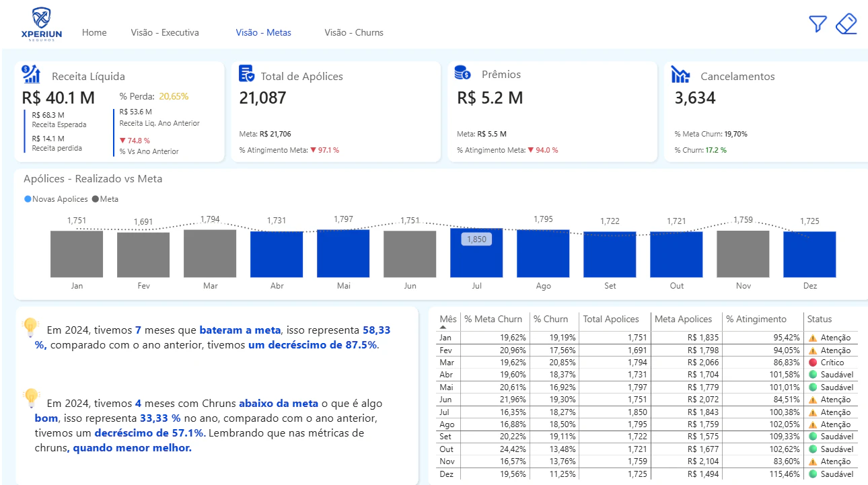Select the blue Dez bar in the chart
Image resolution: width=868 pixels, height=485 pixels.
pyautogui.click(x=809, y=254)
